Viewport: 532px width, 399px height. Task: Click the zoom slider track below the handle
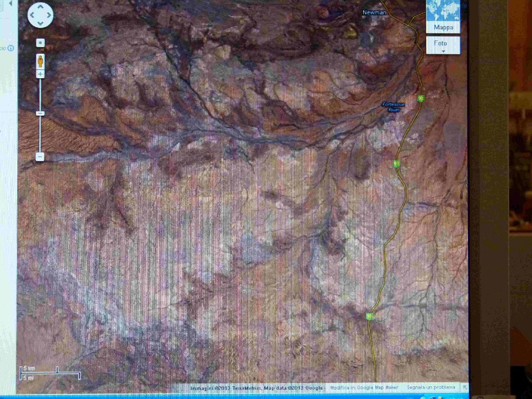(40, 134)
